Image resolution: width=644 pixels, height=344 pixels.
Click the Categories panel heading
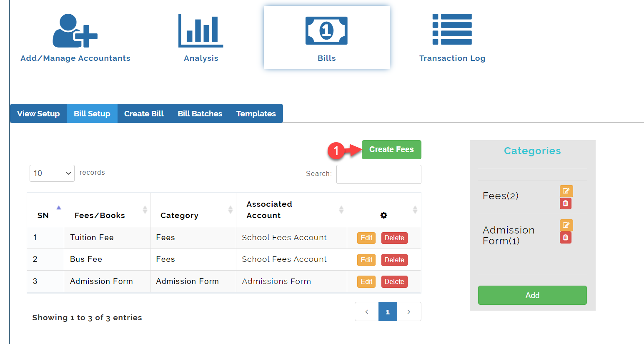pyautogui.click(x=532, y=151)
